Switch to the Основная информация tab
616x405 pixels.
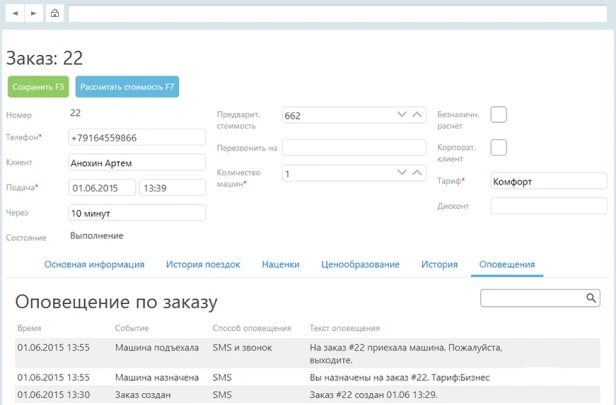[x=95, y=265]
